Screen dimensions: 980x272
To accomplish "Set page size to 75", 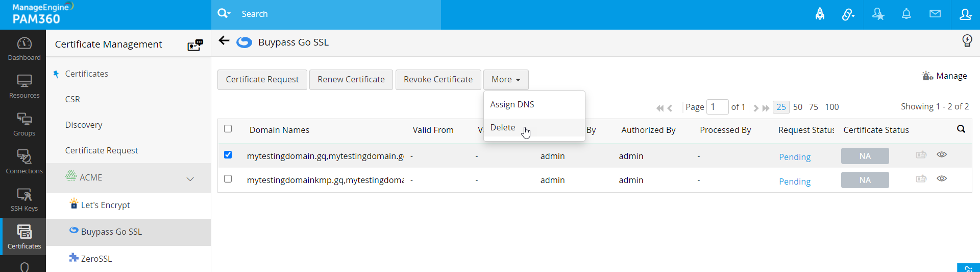I will [814, 107].
